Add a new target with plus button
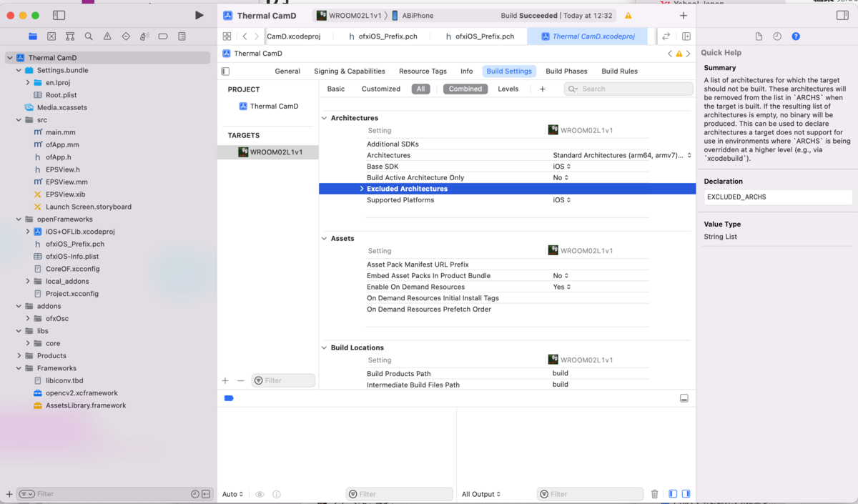This screenshot has height=504, width=858. tap(225, 381)
